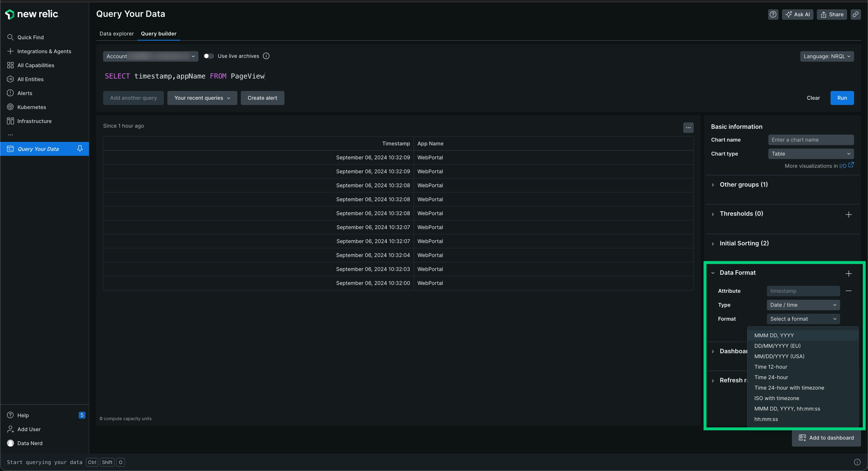Choose Time 12-hour format option
The height and width of the screenshot is (471, 868).
tap(803, 367)
